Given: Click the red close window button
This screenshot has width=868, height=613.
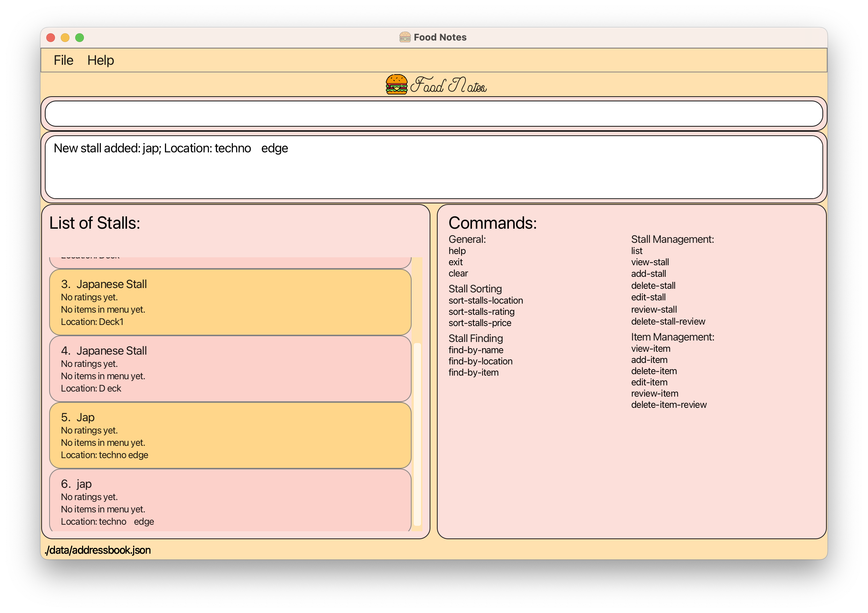Looking at the screenshot, I should pyautogui.click(x=51, y=37).
